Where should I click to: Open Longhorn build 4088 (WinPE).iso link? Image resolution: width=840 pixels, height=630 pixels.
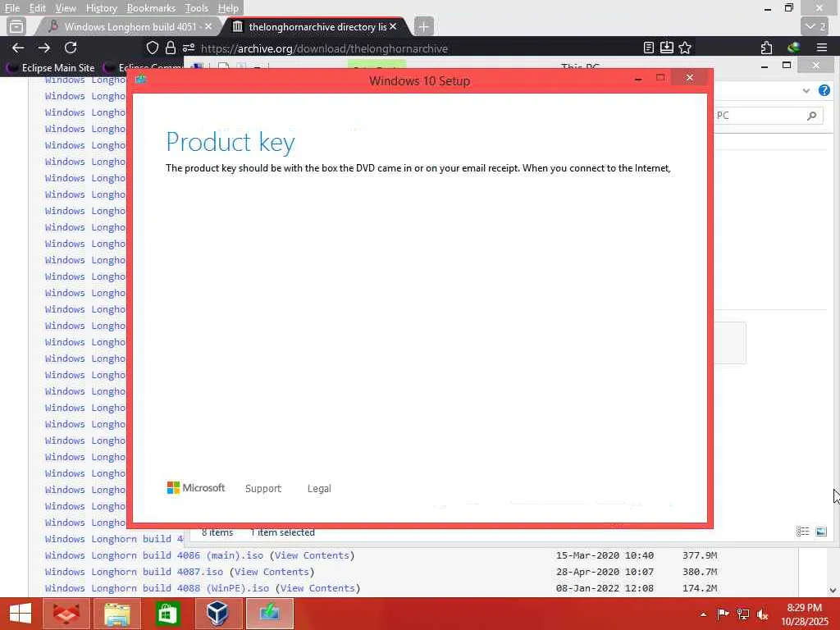157,587
